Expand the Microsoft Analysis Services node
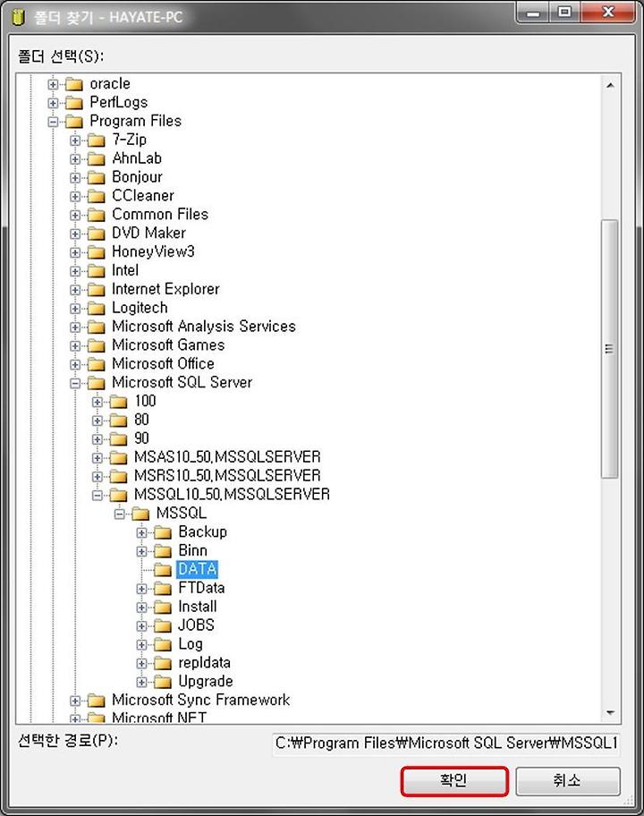This screenshot has width=644, height=816. [x=75, y=327]
